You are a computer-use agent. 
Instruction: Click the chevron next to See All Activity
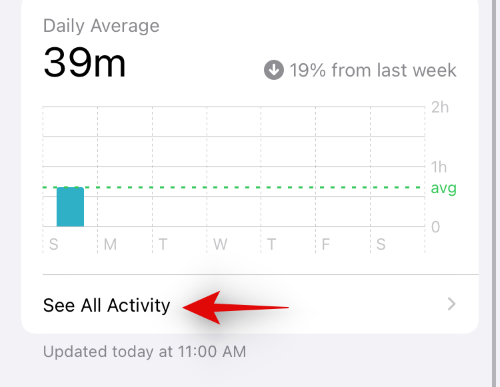(451, 304)
